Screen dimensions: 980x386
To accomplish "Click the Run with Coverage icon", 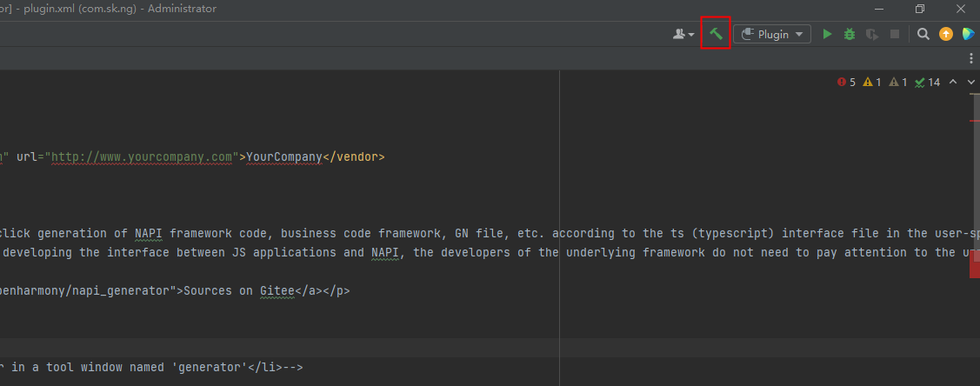I will pos(872,34).
